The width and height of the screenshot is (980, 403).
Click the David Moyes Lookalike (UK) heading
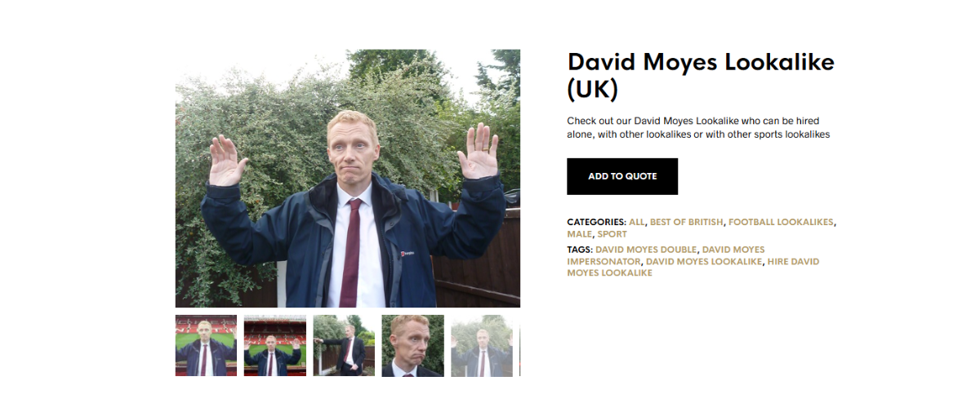click(x=701, y=75)
